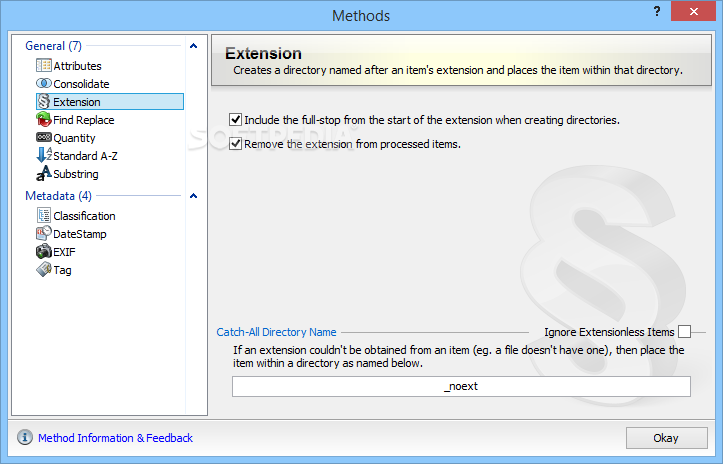
Task: Uncheck Include the full-stop checkbox
Action: (236, 119)
